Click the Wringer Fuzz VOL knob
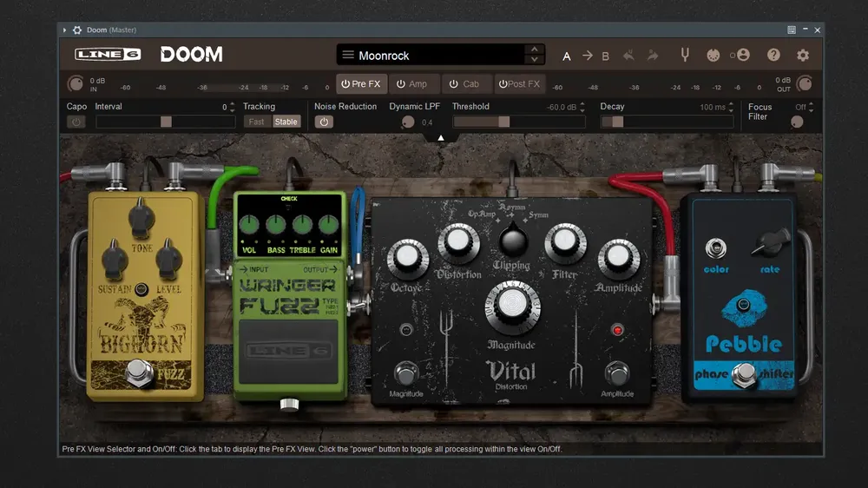This screenshot has width=868, height=488. tap(249, 225)
